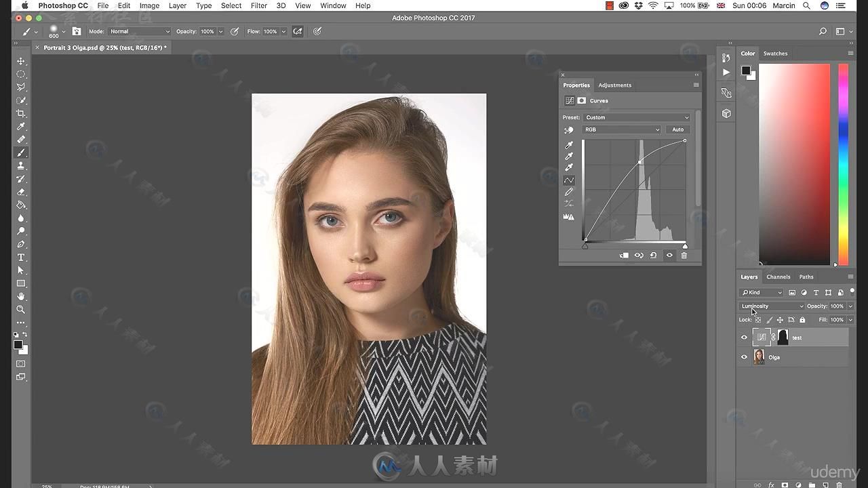Toggle visibility of the test layer

point(744,338)
